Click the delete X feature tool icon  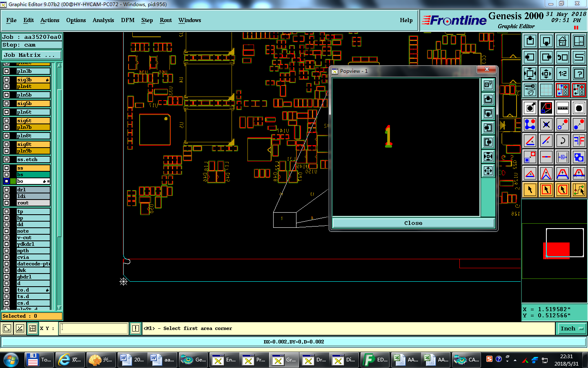pyautogui.click(x=546, y=124)
